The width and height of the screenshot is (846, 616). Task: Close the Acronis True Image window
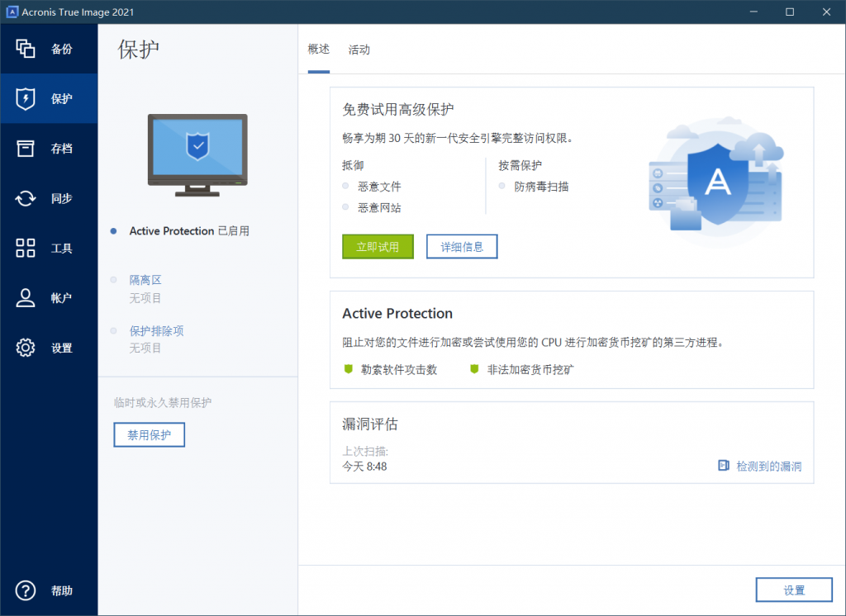tap(826, 12)
